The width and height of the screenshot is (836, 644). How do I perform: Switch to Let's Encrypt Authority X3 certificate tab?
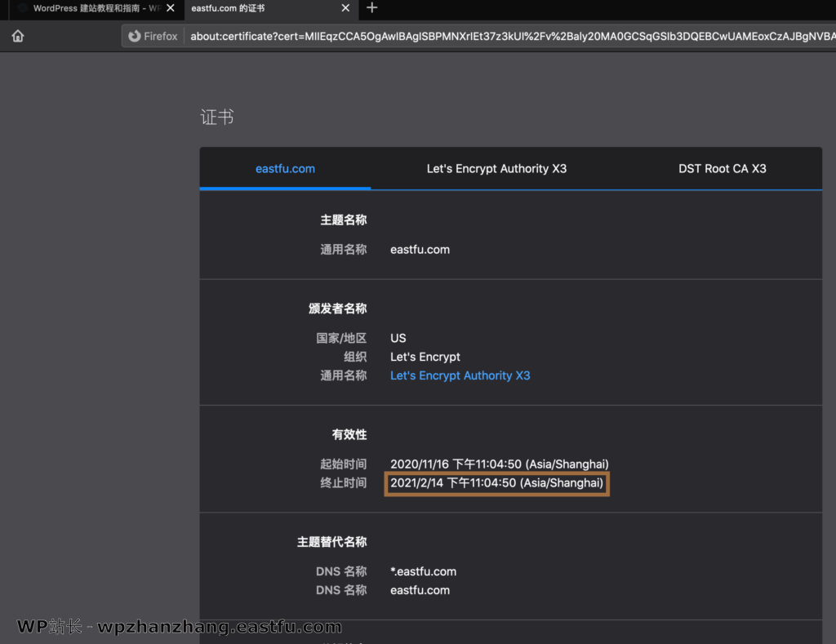tap(496, 169)
